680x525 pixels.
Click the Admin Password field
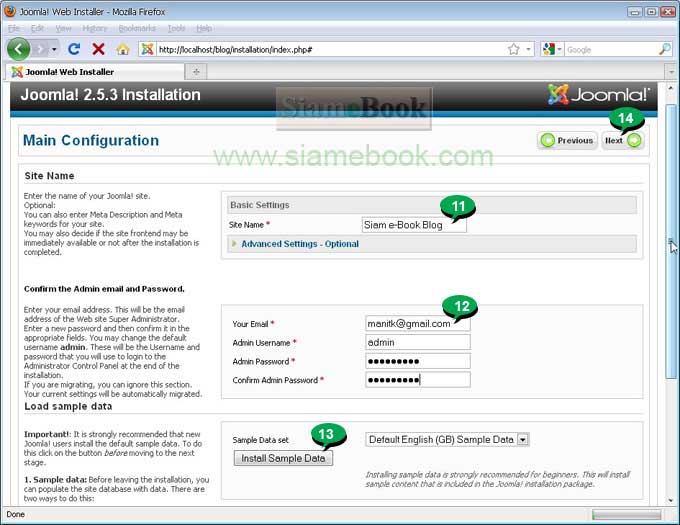(x=418, y=361)
